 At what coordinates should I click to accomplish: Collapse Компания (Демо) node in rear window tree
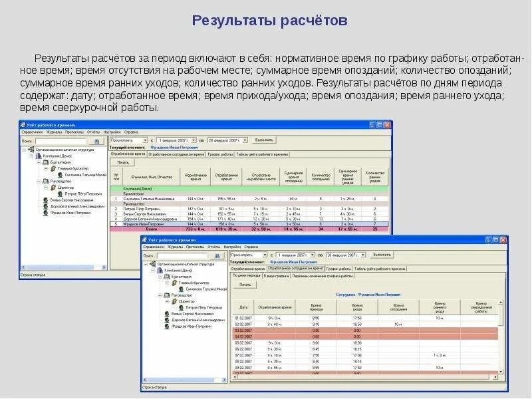pyautogui.click(x=31, y=156)
